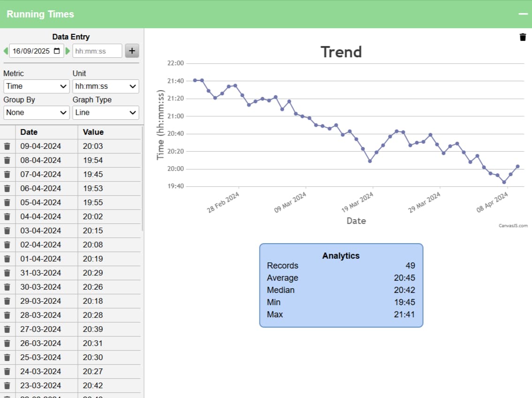The width and height of the screenshot is (532, 398).
Task: Open the Metric dropdown showing Time
Action: 36,86
